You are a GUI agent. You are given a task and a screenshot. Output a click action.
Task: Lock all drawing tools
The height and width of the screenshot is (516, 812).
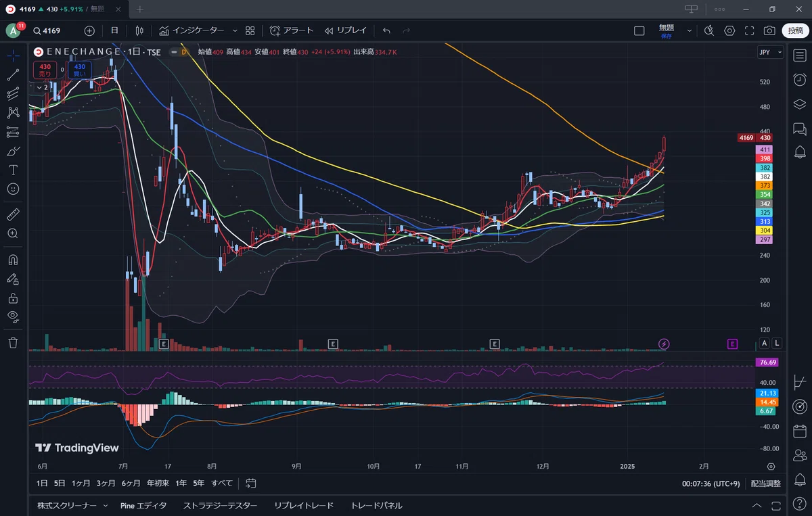tap(13, 298)
